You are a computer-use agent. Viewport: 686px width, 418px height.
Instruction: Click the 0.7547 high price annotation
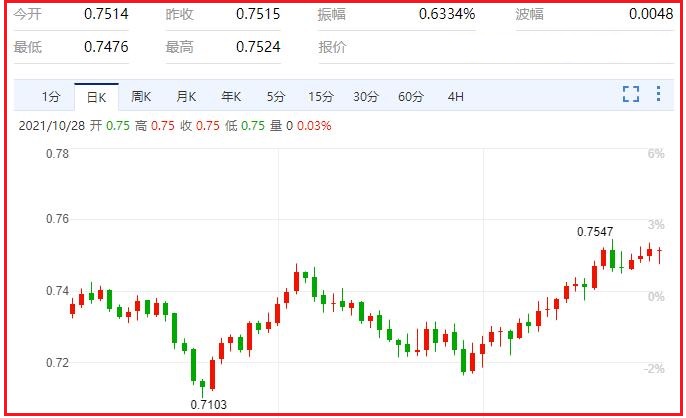595,232
